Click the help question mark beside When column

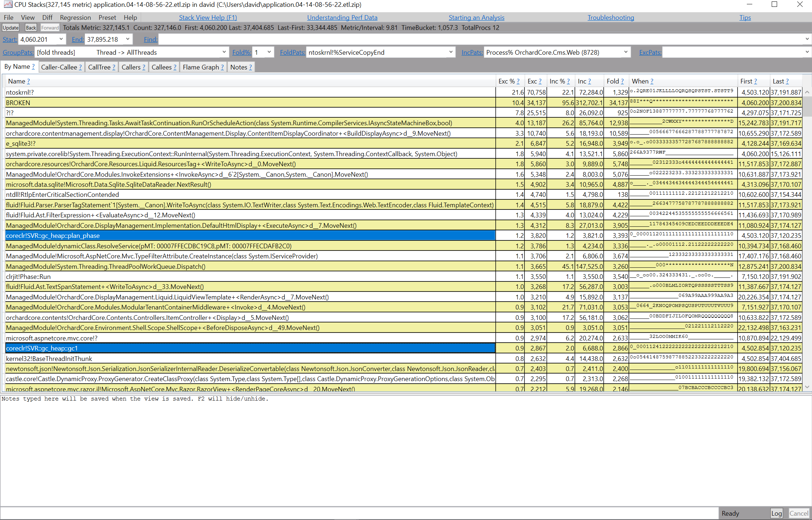pyautogui.click(x=652, y=81)
